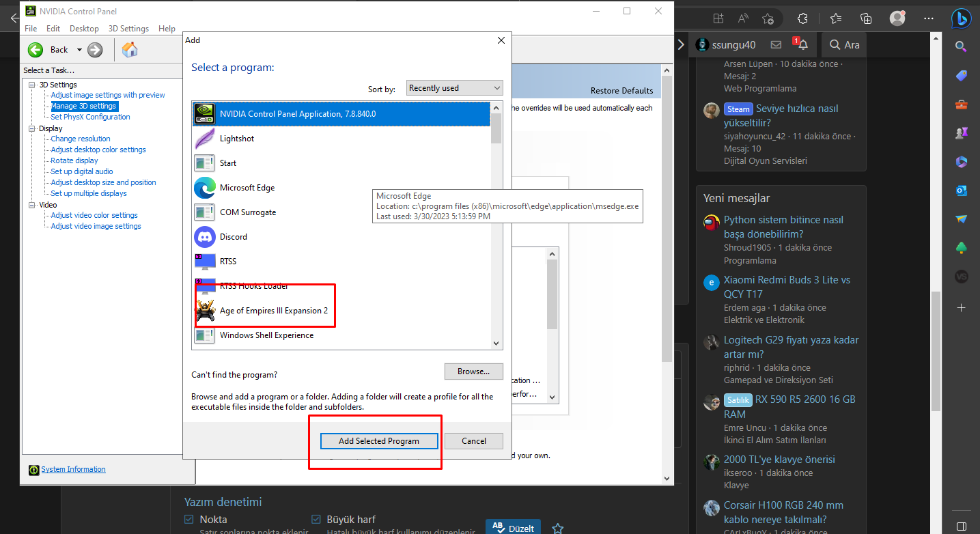The image size is (980, 534).
Task: Open thread 'Xiaomi Redmi Buds 3 Lite vs QCY T17'
Action: pyautogui.click(x=787, y=287)
